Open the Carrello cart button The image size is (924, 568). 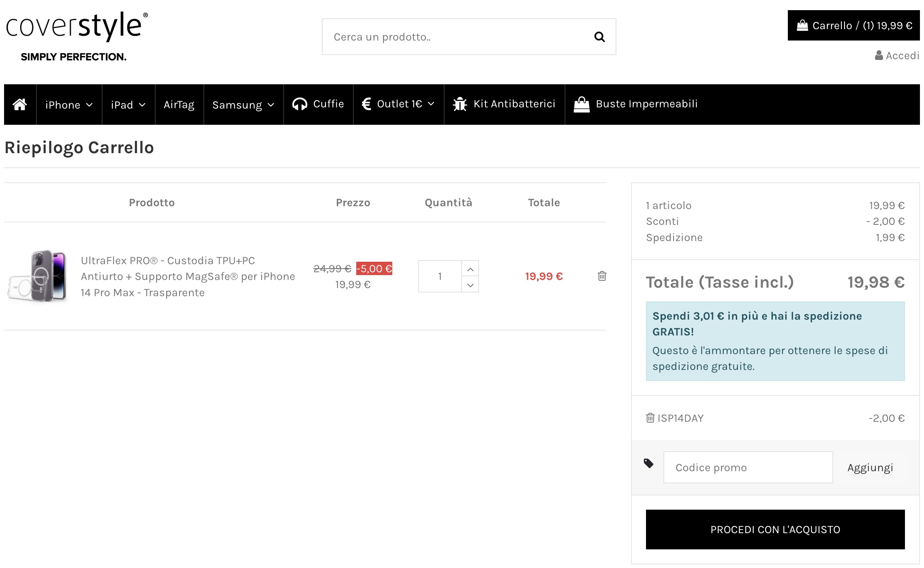coord(854,26)
